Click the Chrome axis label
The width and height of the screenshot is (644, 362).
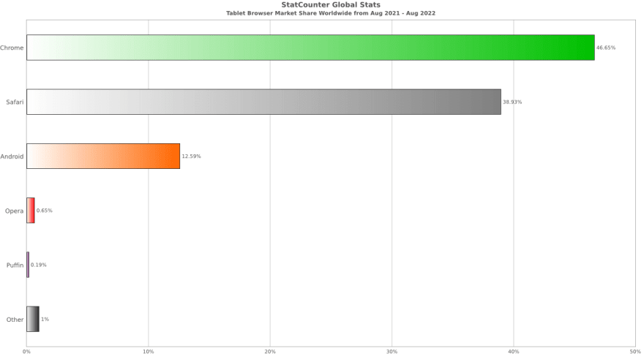click(x=12, y=48)
